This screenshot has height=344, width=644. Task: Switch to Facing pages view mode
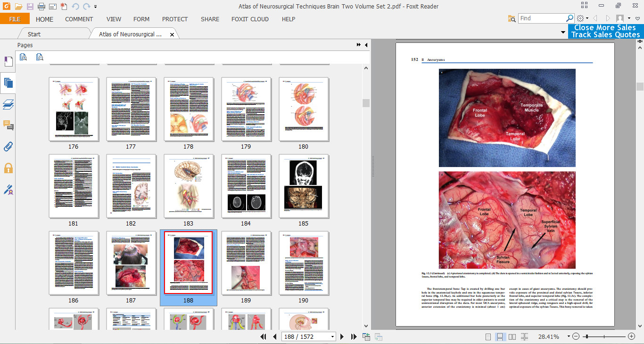[x=512, y=336]
